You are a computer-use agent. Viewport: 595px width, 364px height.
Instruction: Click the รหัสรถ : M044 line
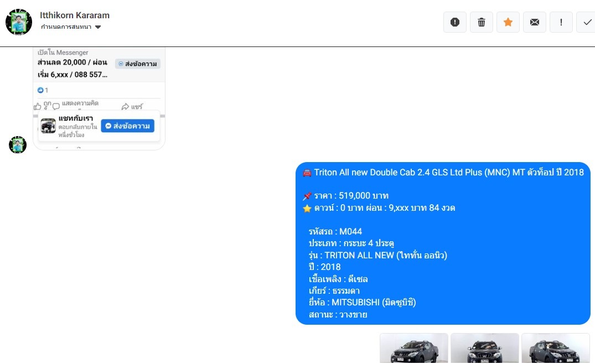click(x=335, y=232)
